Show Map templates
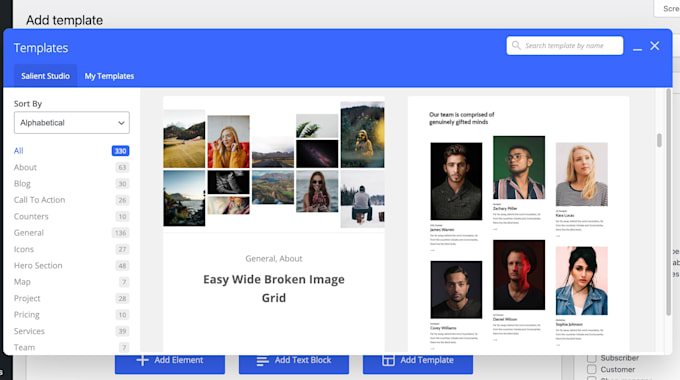Screen dimensions: 680x380 [22, 282]
